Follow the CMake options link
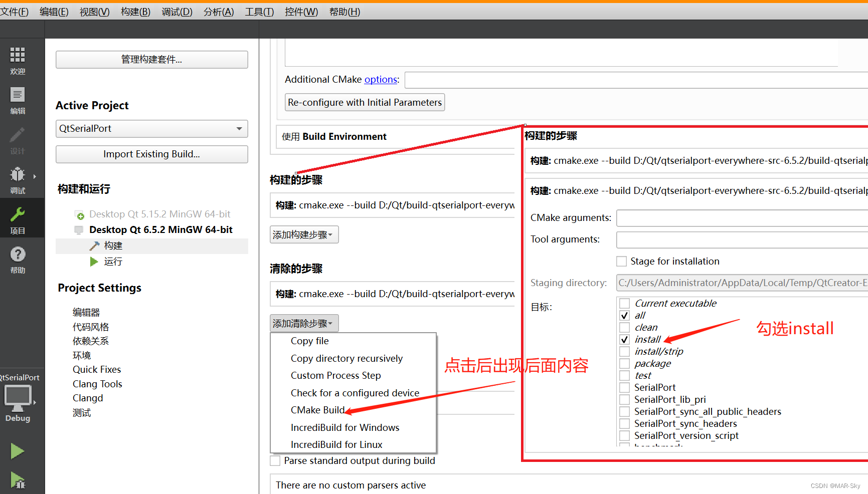This screenshot has height=494, width=868. click(x=381, y=79)
